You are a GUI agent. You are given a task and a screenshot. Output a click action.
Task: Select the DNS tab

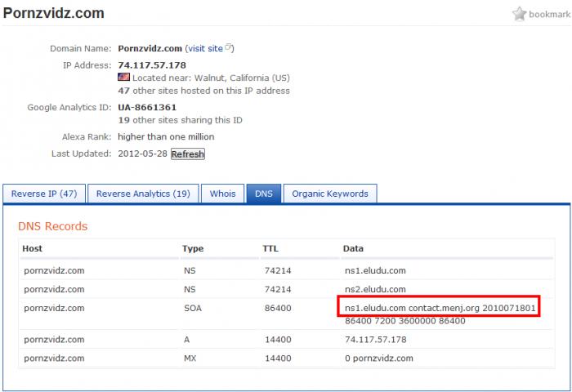(264, 194)
